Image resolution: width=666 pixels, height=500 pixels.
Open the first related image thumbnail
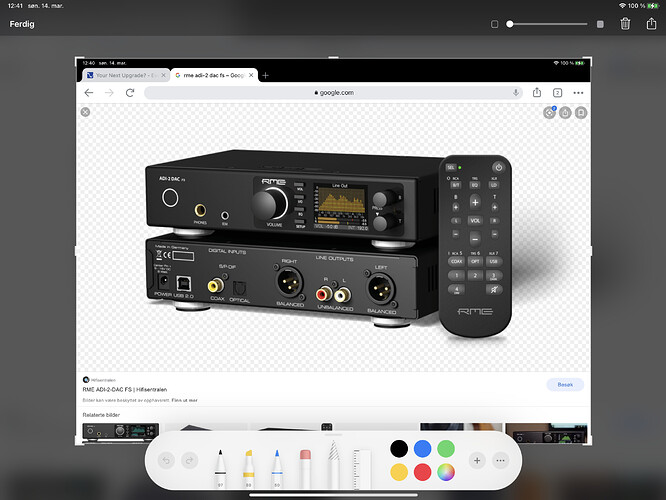click(121, 432)
